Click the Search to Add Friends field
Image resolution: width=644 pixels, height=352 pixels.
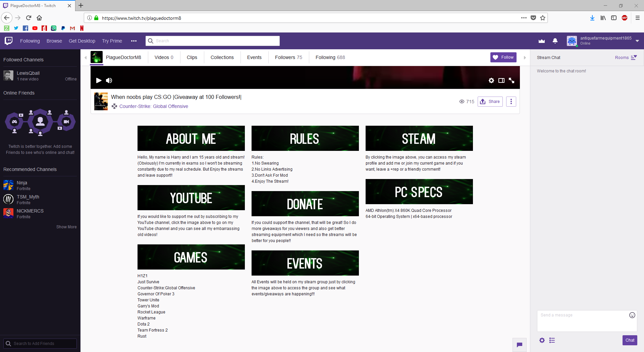coord(40,344)
